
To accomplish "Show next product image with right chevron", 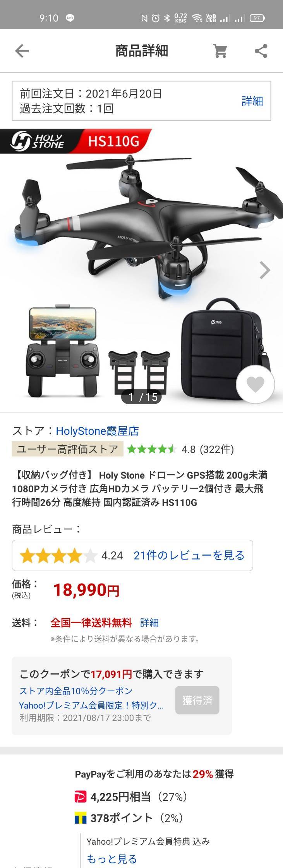I will pyautogui.click(x=265, y=270).
